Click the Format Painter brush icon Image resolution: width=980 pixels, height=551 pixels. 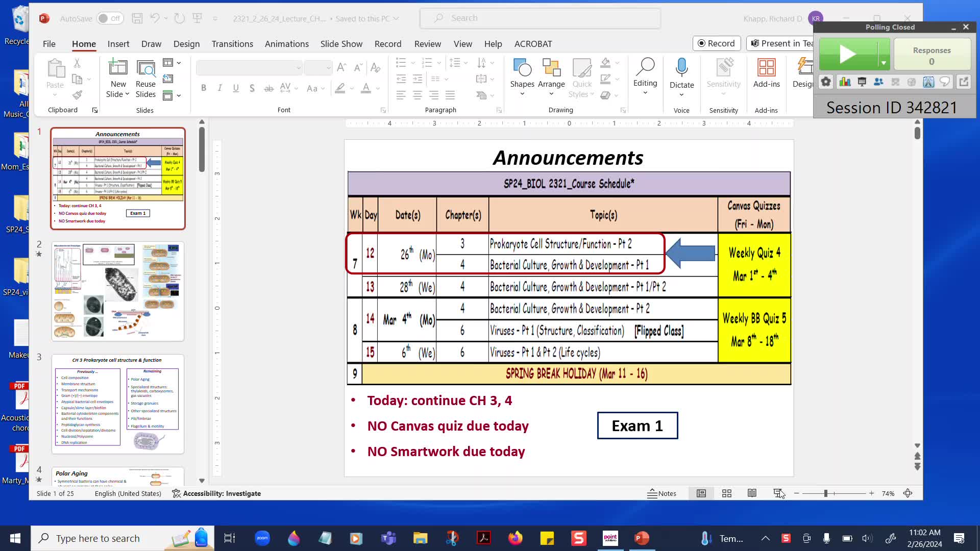(x=77, y=95)
